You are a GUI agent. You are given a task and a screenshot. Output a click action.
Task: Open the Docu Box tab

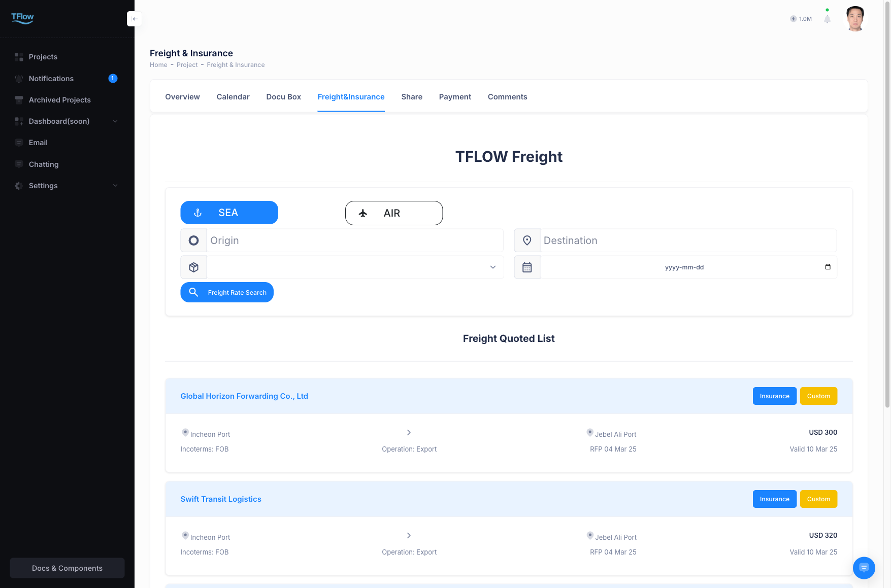283,97
